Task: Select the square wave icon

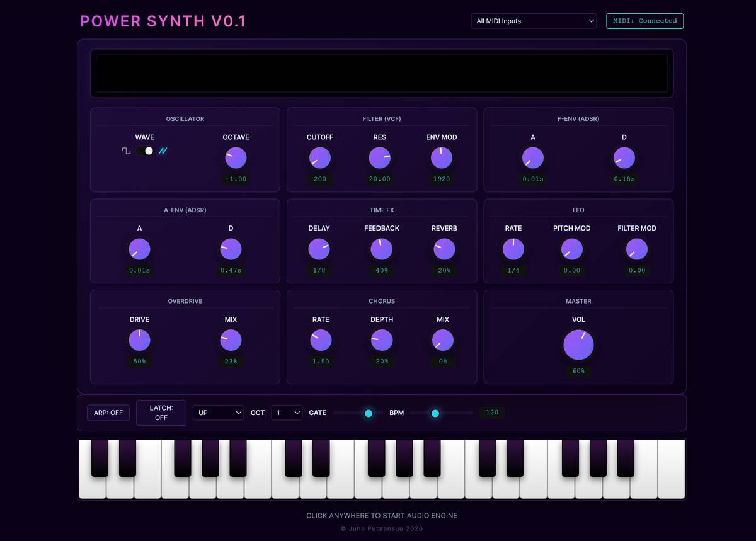Action: pos(127,151)
